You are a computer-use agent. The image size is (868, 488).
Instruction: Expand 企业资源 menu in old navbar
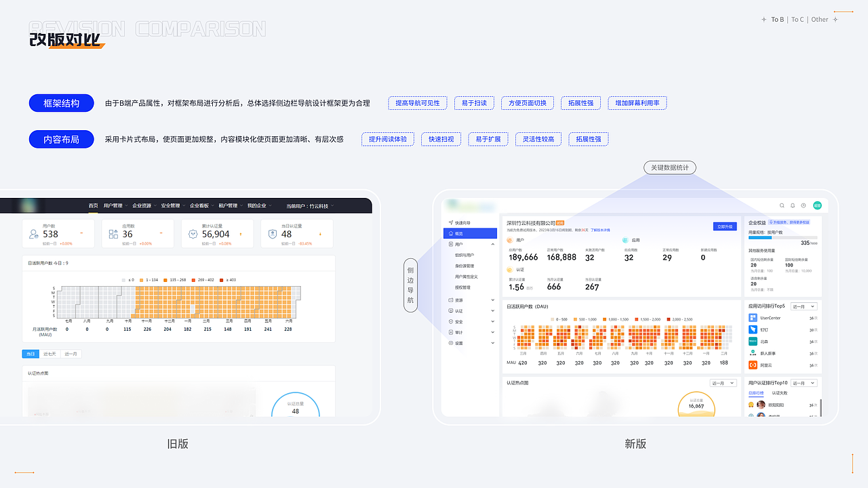point(144,205)
